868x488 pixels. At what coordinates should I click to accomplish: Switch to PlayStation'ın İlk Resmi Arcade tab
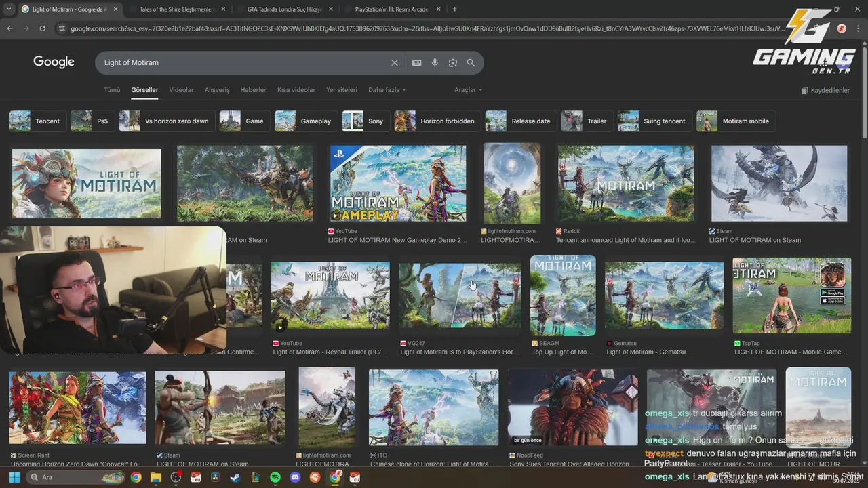coord(392,9)
